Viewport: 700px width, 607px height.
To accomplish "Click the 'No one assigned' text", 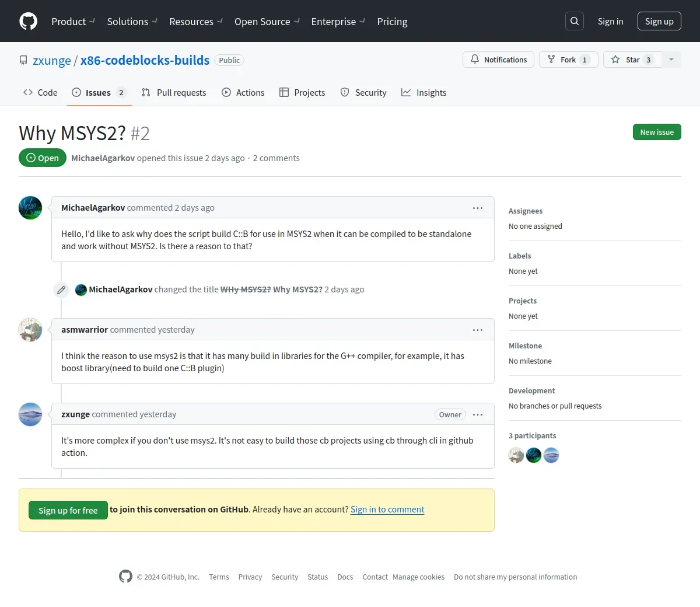I will (x=535, y=226).
